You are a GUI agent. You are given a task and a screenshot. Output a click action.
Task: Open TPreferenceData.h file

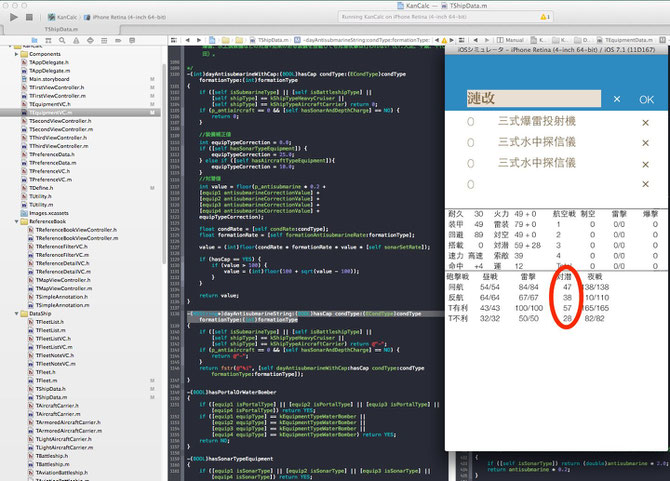click(x=52, y=154)
